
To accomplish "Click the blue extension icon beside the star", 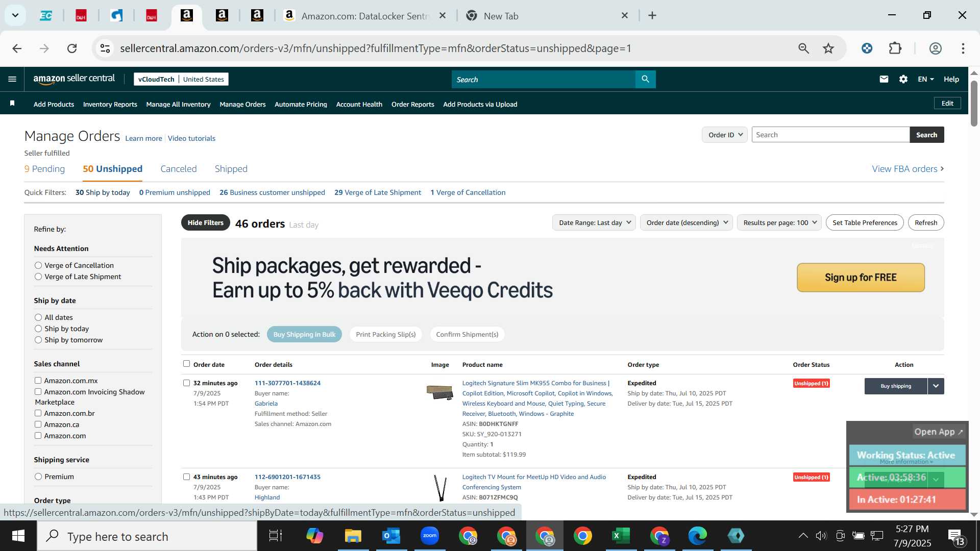I will pyautogui.click(x=867, y=48).
